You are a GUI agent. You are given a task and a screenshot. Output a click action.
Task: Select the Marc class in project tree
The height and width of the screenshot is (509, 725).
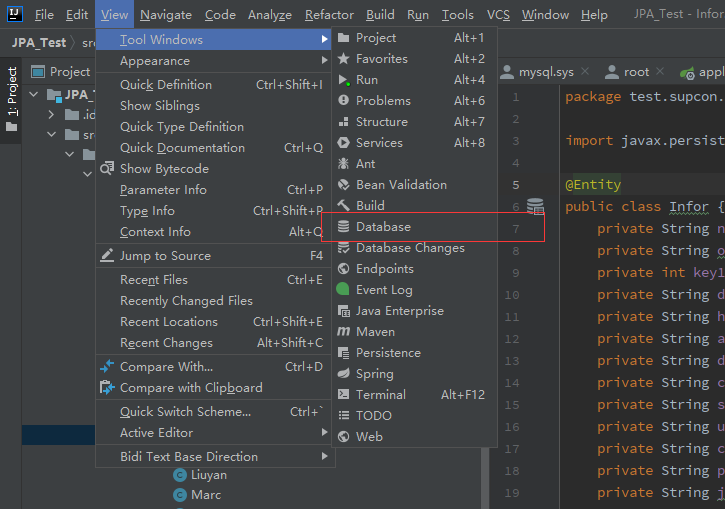pos(206,495)
